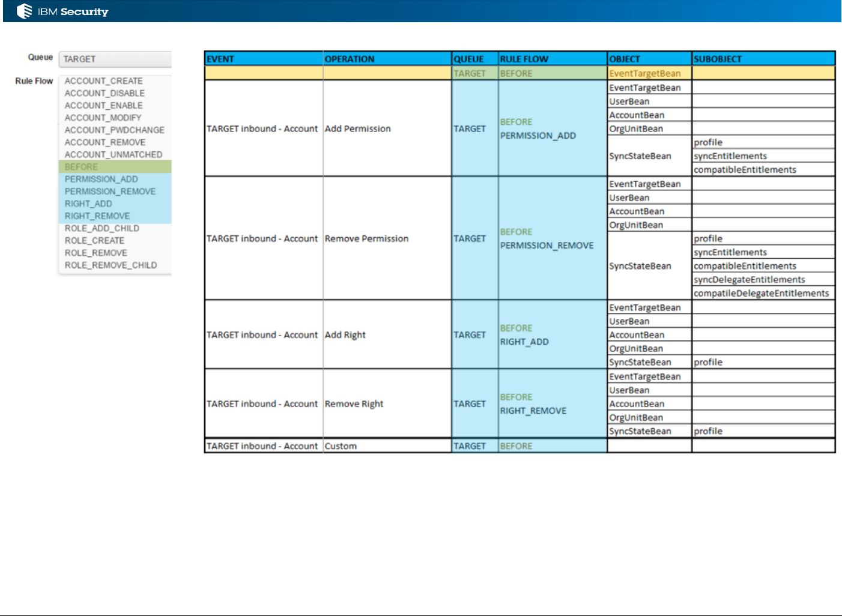
Task: Click the Add Permission operation cell
Action: 387,128
